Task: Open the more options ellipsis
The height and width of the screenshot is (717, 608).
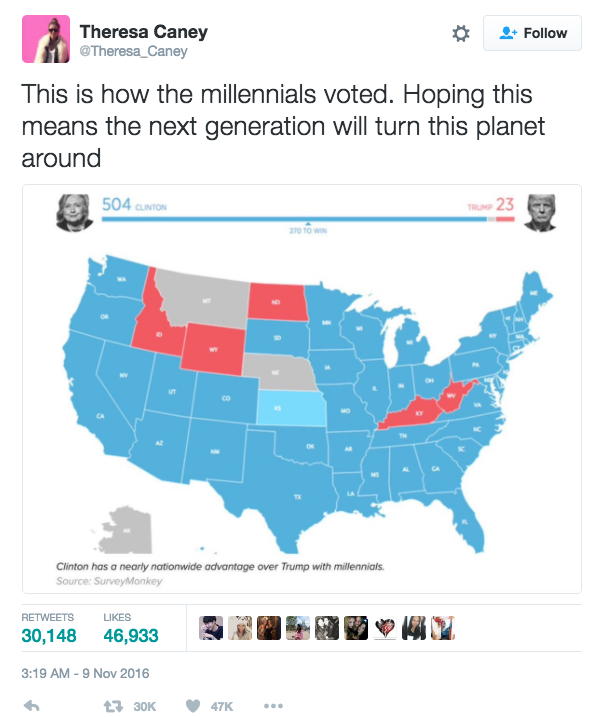Action: pyautogui.click(x=273, y=706)
